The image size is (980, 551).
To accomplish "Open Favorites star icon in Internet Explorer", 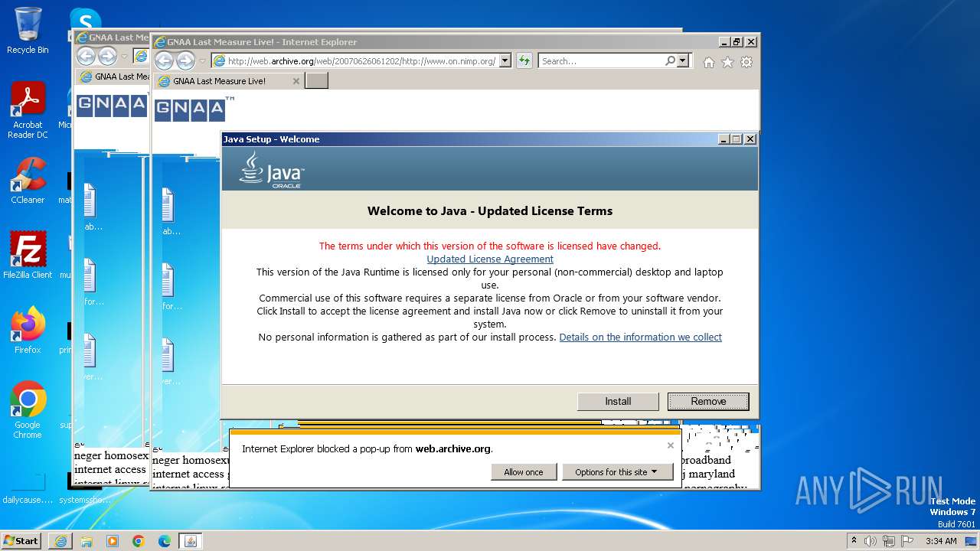I will tap(727, 62).
